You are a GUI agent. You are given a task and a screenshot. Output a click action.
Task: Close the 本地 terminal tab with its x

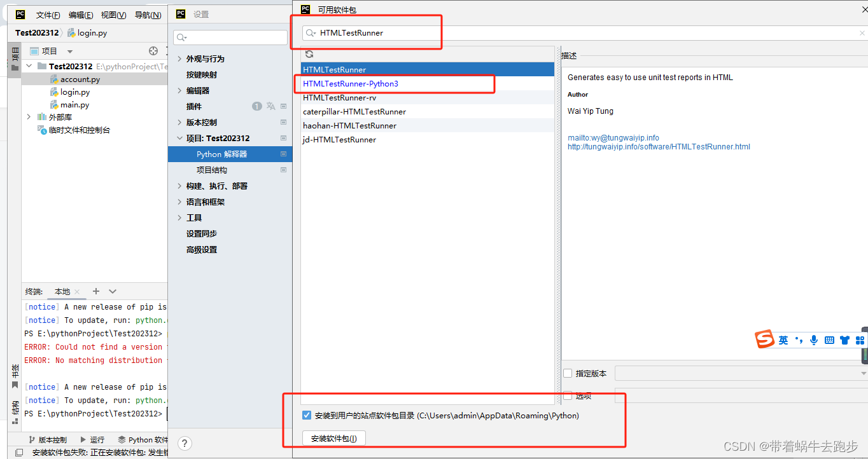coord(77,292)
